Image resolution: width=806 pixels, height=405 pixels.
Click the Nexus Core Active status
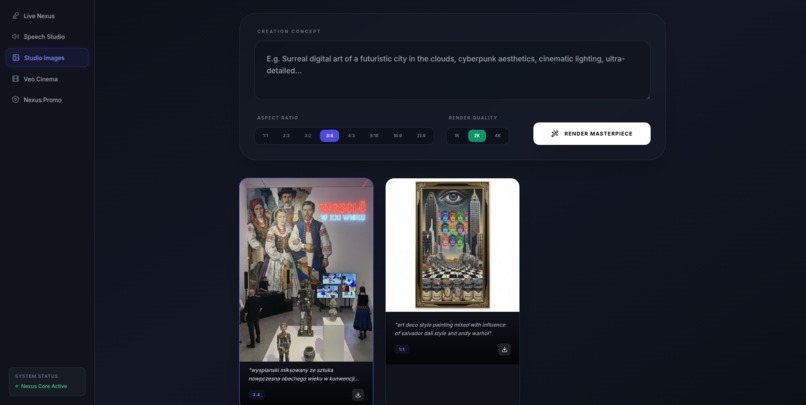click(44, 386)
